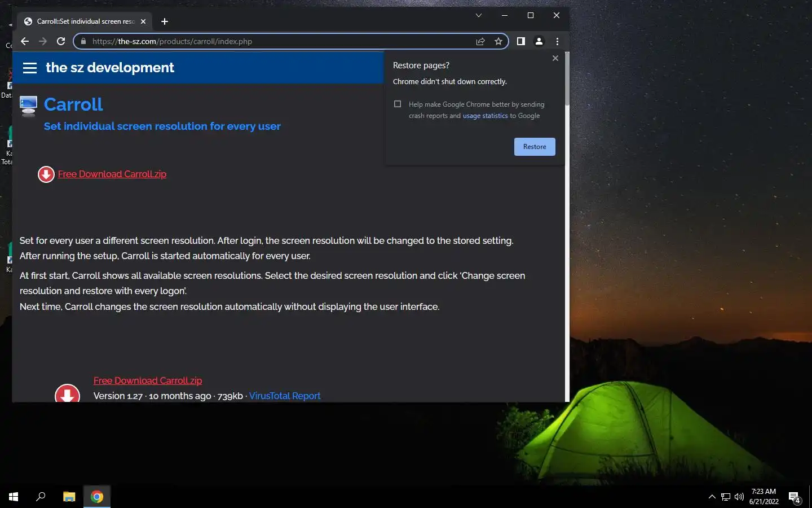Click the browser forward arrow
The width and height of the screenshot is (812, 508).
[x=43, y=41]
